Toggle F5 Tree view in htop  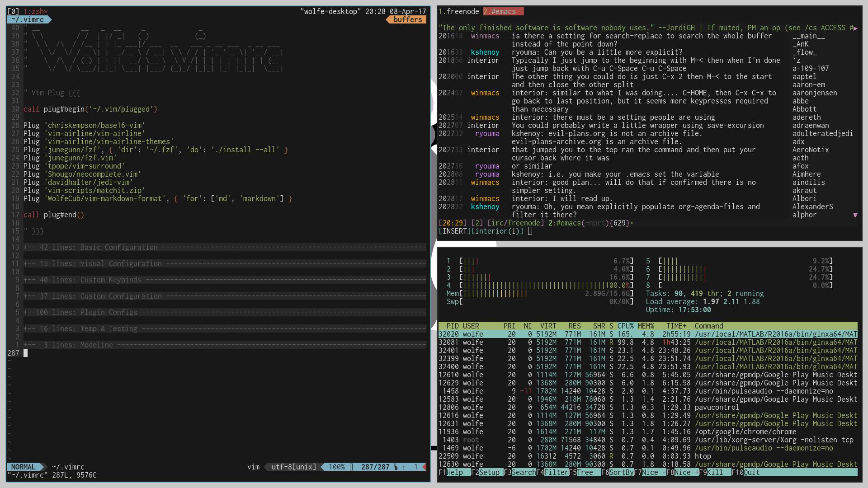(x=584, y=473)
